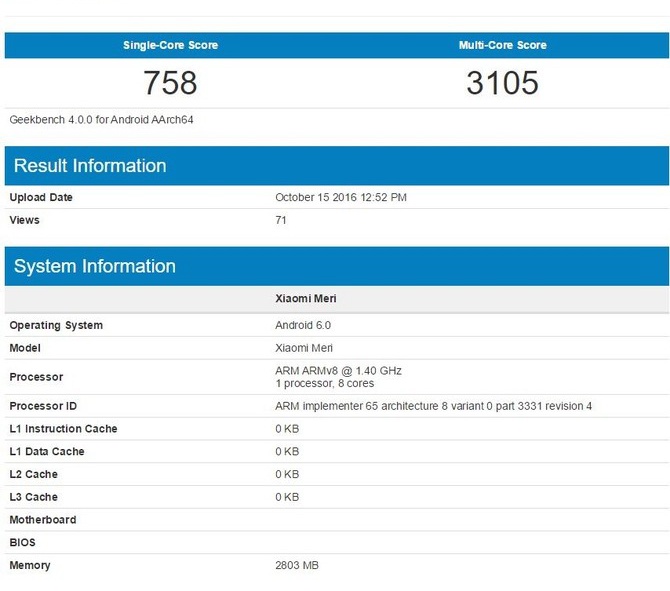Click the Xiaomi Meri value in Model row
Image resolution: width=670 pixels, height=591 pixels.
304,348
